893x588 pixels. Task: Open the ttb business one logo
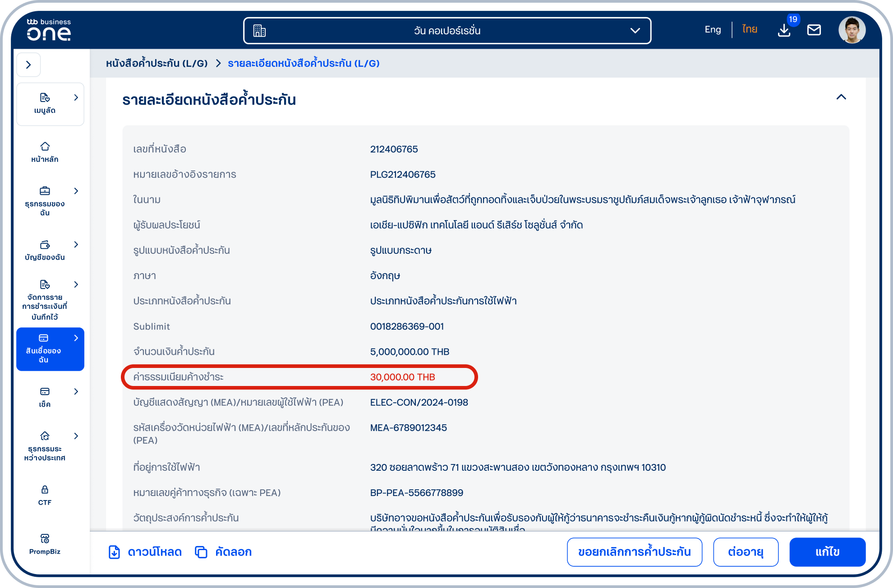click(x=49, y=30)
